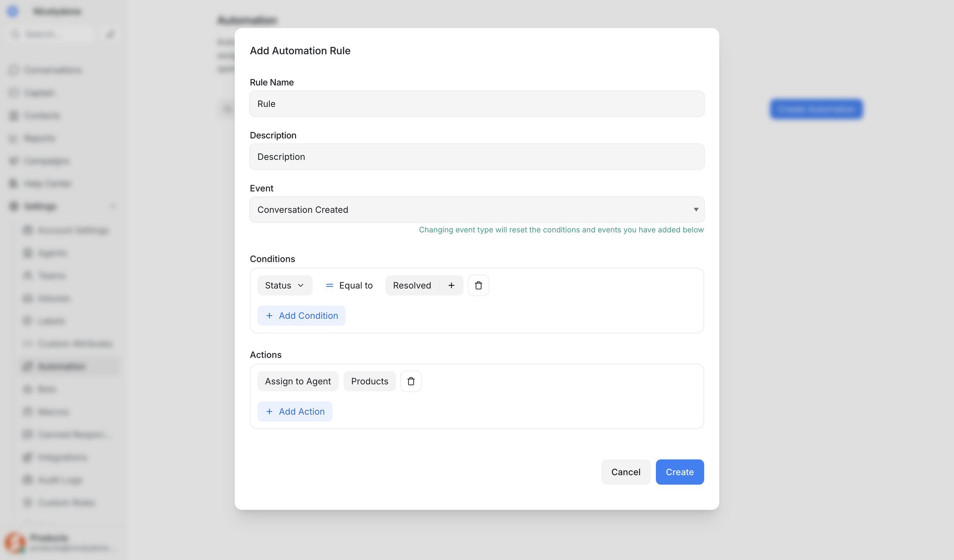Click the Create button

[679, 472]
